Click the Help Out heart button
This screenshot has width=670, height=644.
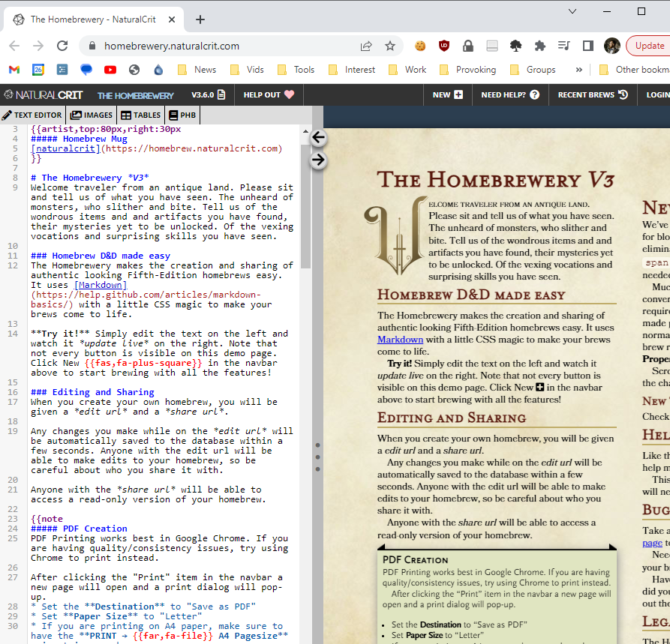coord(269,94)
